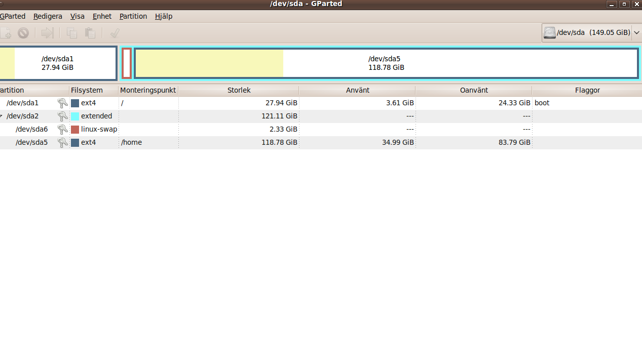Click the lock keys icon for /dev/sda1
Image resolution: width=642 pixels, height=364 pixels.
(62, 103)
